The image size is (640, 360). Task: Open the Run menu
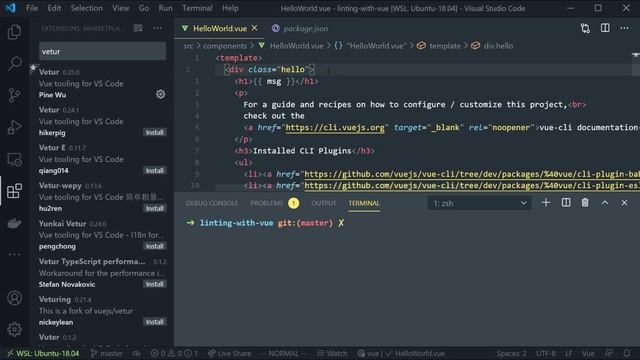(165, 8)
